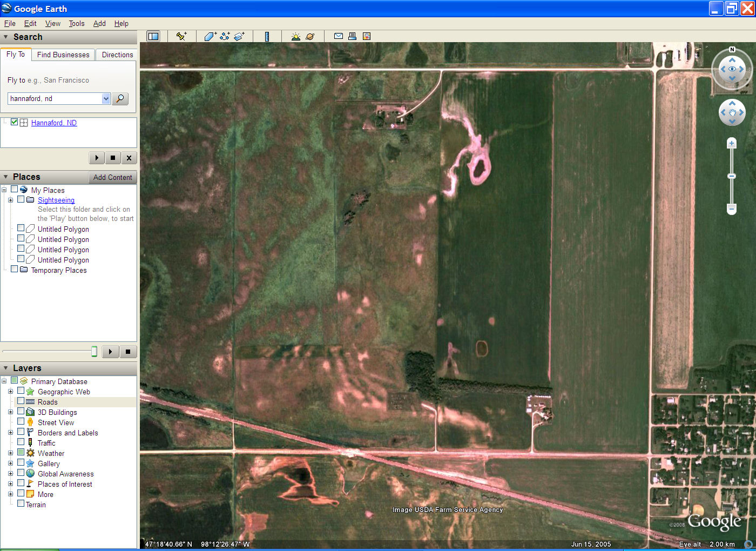Open the Tools menu
This screenshot has height=551, width=756.
(77, 23)
